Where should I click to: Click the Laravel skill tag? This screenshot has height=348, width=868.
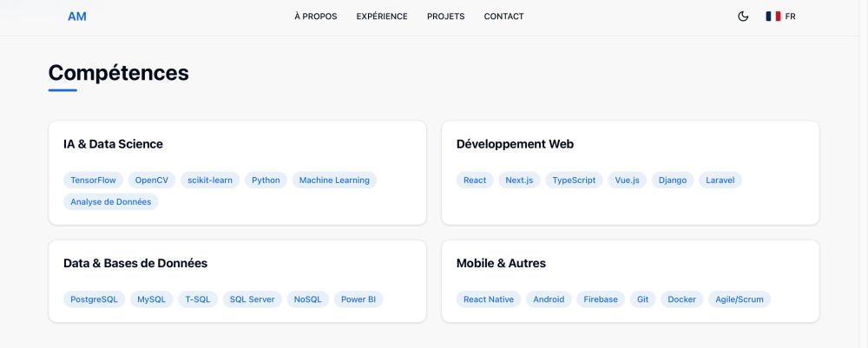pos(720,181)
